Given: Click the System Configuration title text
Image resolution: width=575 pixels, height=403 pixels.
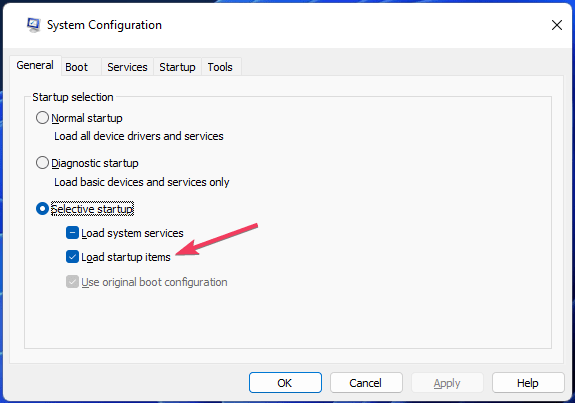Looking at the screenshot, I should coord(104,25).
